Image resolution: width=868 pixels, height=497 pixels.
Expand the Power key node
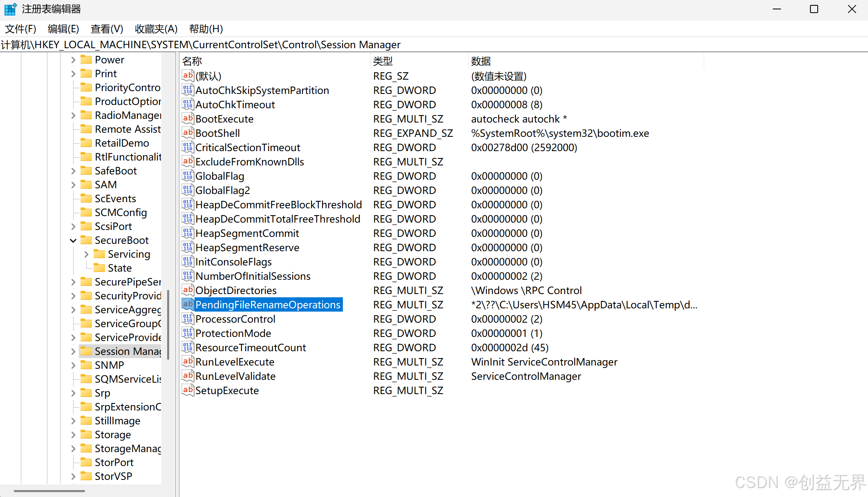coord(73,60)
